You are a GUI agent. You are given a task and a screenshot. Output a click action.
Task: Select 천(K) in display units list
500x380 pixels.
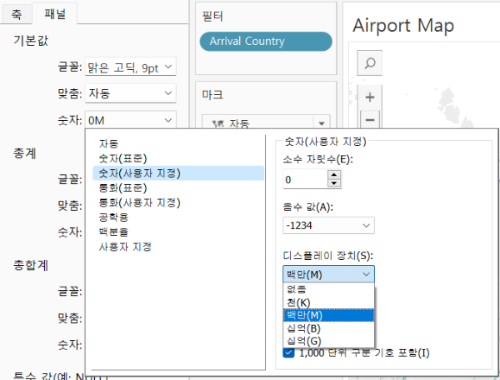tap(328, 302)
